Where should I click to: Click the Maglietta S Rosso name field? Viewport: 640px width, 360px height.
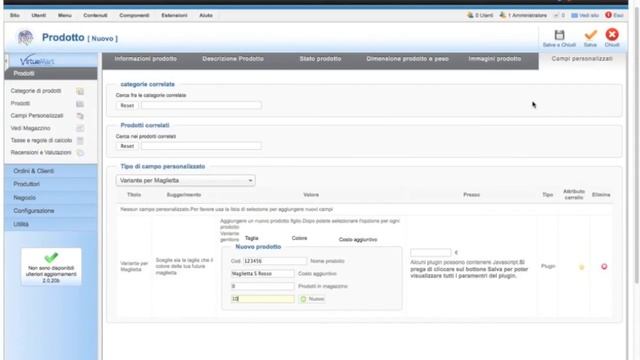point(262,273)
